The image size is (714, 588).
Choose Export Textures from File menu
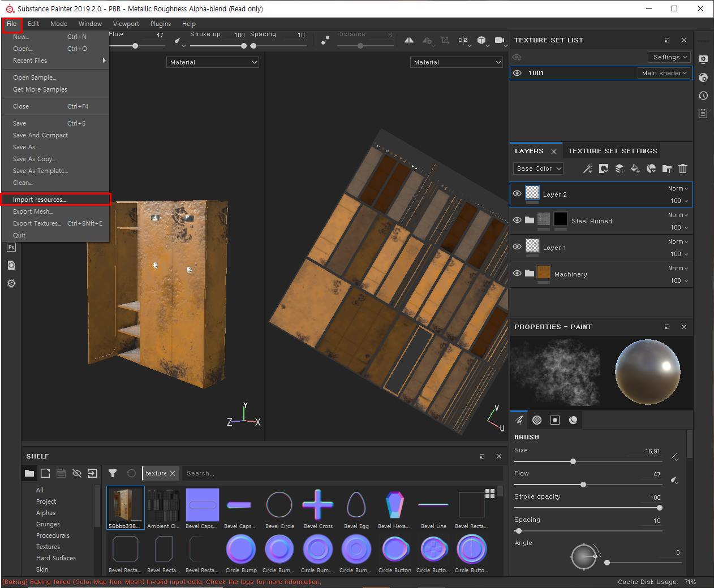point(55,223)
